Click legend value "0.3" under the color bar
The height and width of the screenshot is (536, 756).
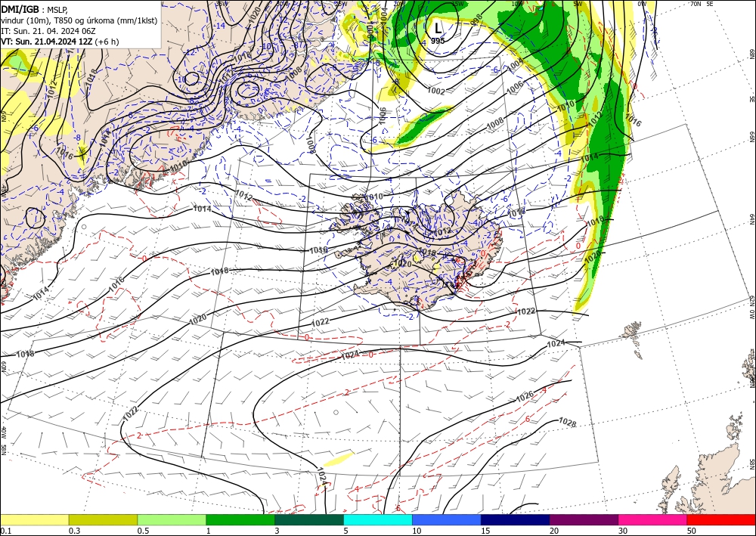[74, 531]
